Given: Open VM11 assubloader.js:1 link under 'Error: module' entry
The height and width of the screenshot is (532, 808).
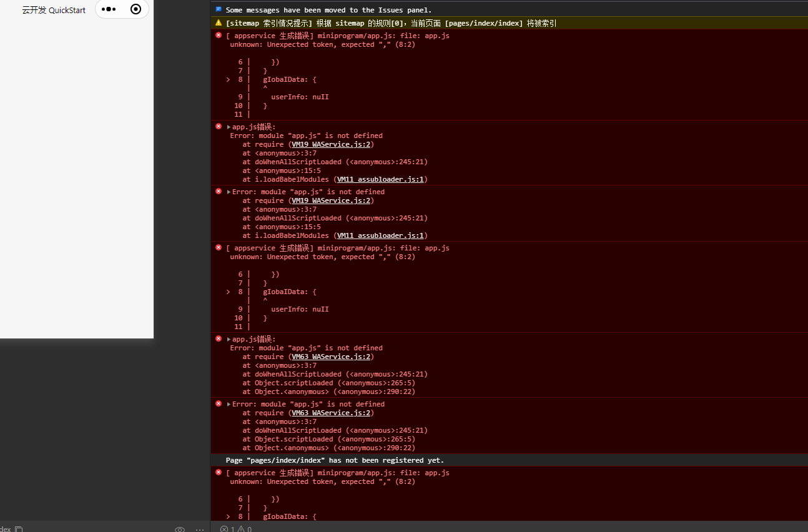Looking at the screenshot, I should click(381, 235).
